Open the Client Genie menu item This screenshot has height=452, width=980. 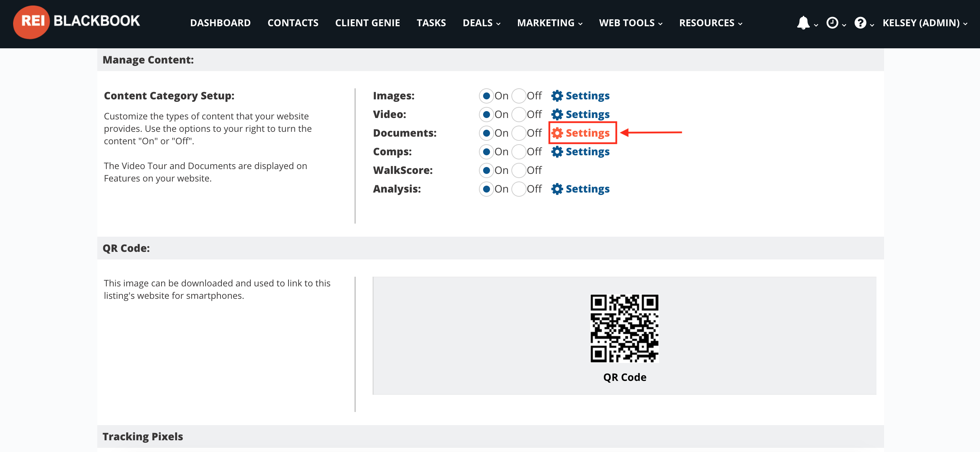point(367,23)
